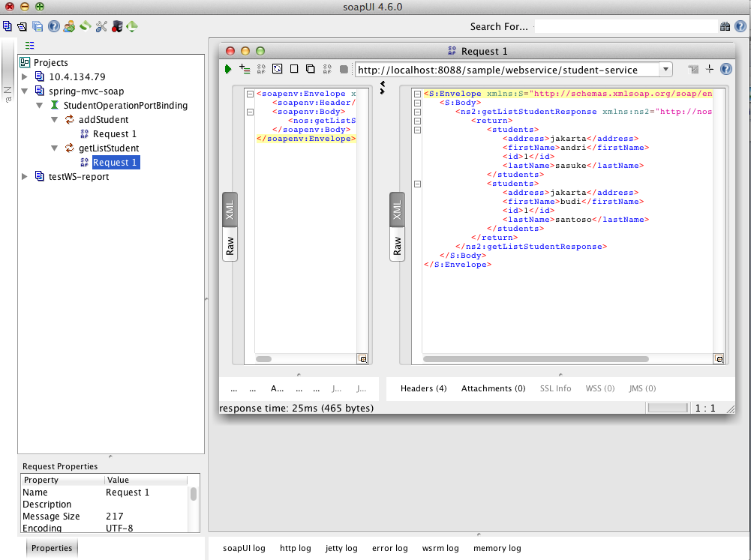Show the wsrm log
751x560 pixels.
click(x=440, y=548)
